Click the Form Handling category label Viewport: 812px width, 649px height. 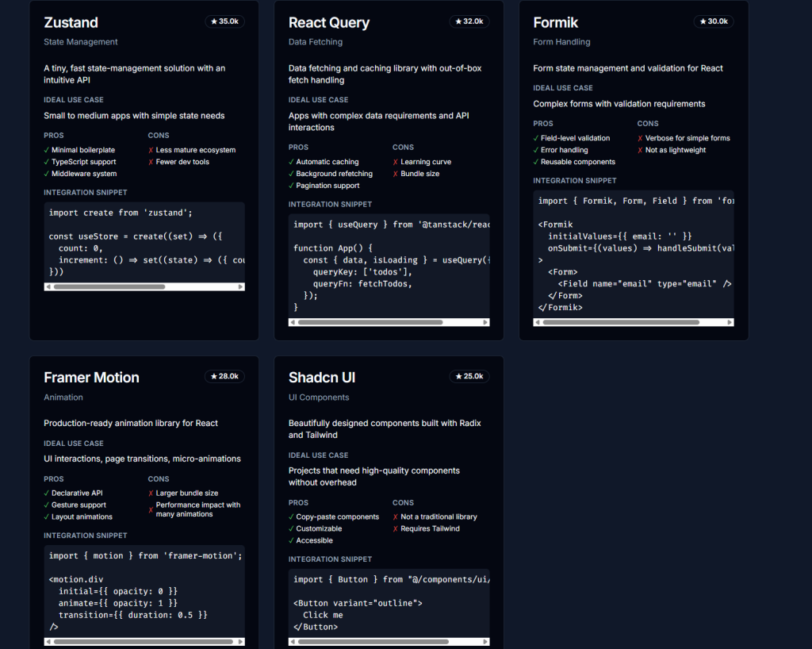(x=561, y=42)
